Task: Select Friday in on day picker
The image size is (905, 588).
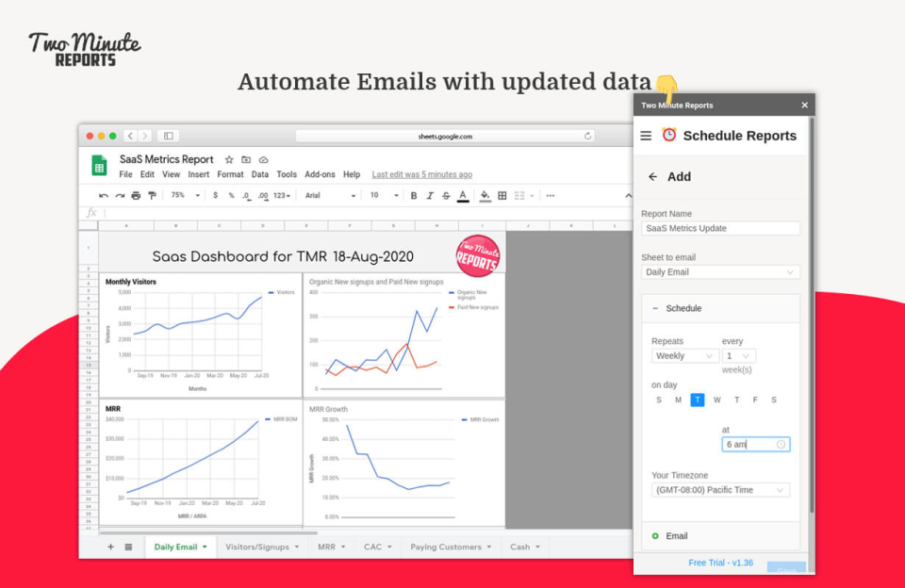Action: coord(755,400)
